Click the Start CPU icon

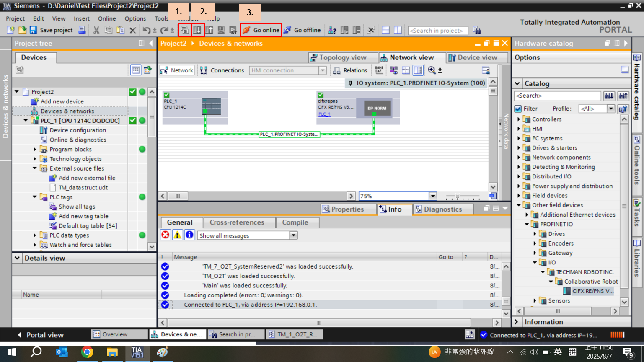coord(345,30)
